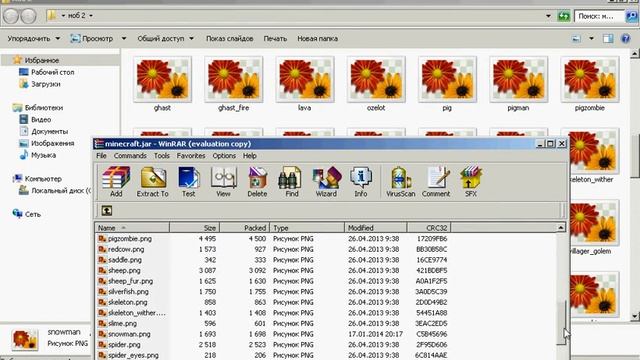640x360 pixels.
Task: Create a Новая папка
Action: pyautogui.click(x=317, y=39)
